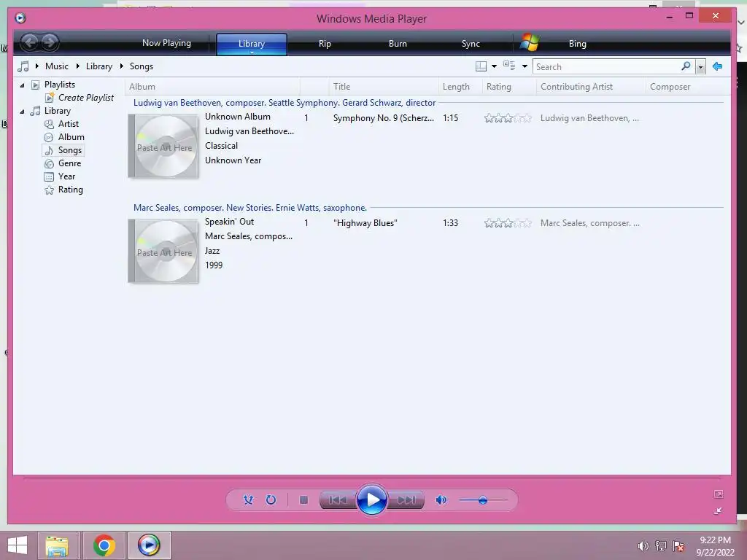
Task: Click the Back navigation arrow
Action: (x=30, y=42)
